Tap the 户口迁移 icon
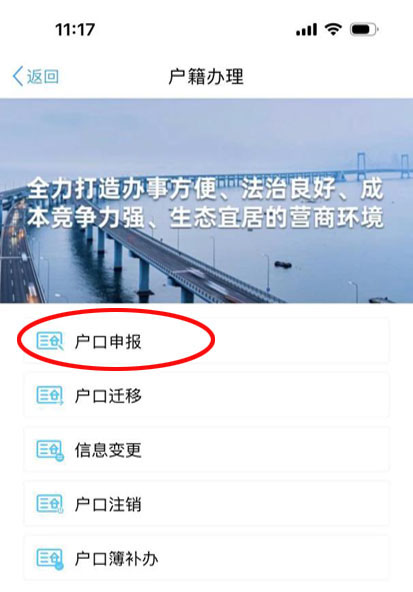This screenshot has width=413, height=592. click(x=49, y=396)
